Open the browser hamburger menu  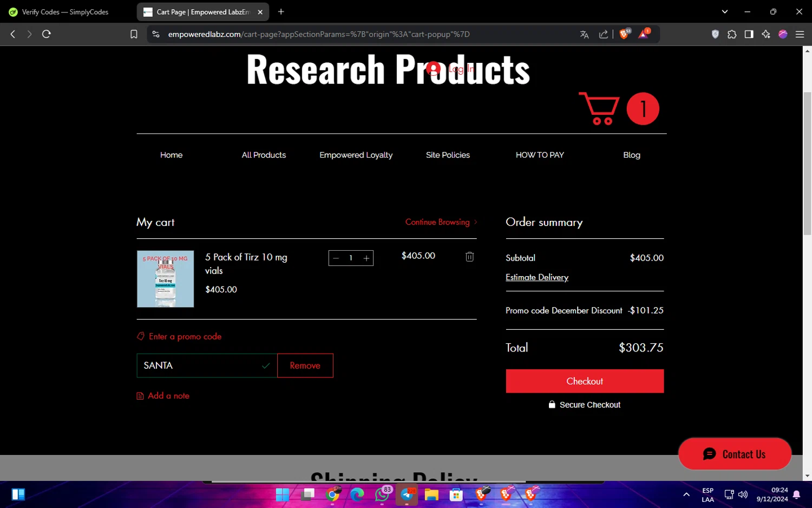tap(800, 34)
